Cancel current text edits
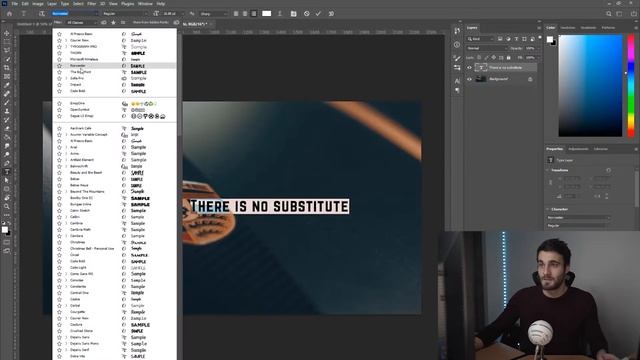This screenshot has height=360, width=640. (x=307, y=13)
